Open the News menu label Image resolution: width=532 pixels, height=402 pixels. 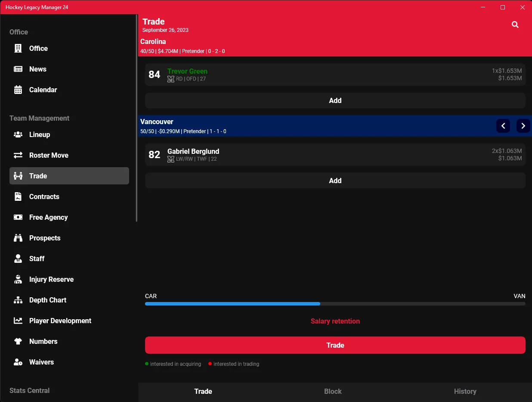coord(38,69)
